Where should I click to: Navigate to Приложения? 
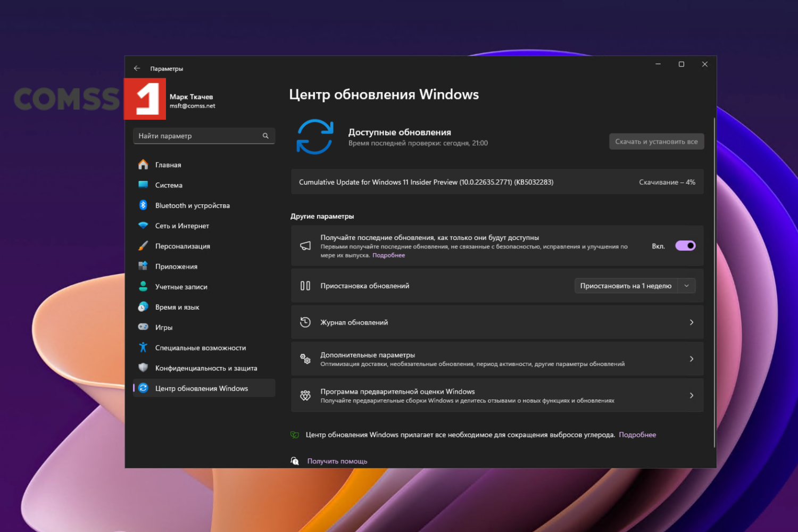point(204,266)
